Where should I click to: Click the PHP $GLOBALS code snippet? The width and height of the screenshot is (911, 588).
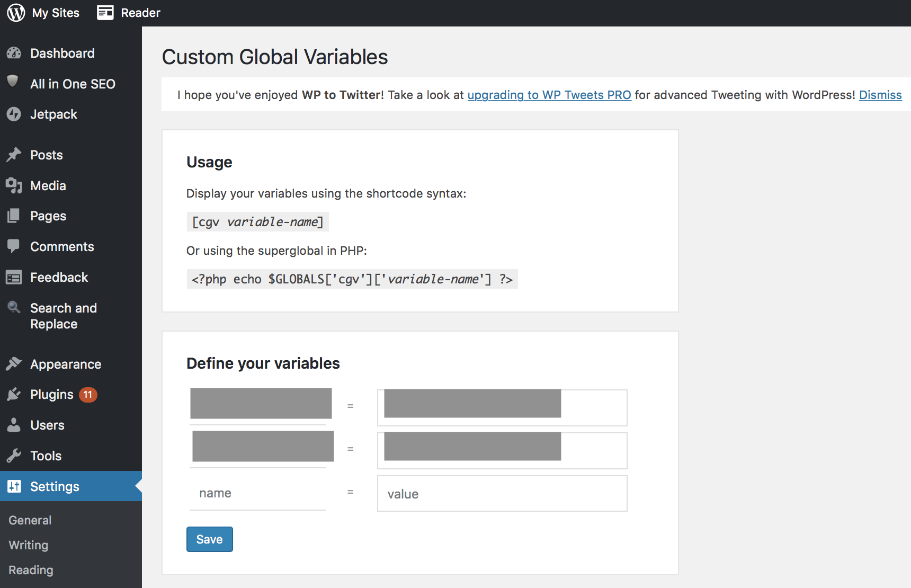352,279
